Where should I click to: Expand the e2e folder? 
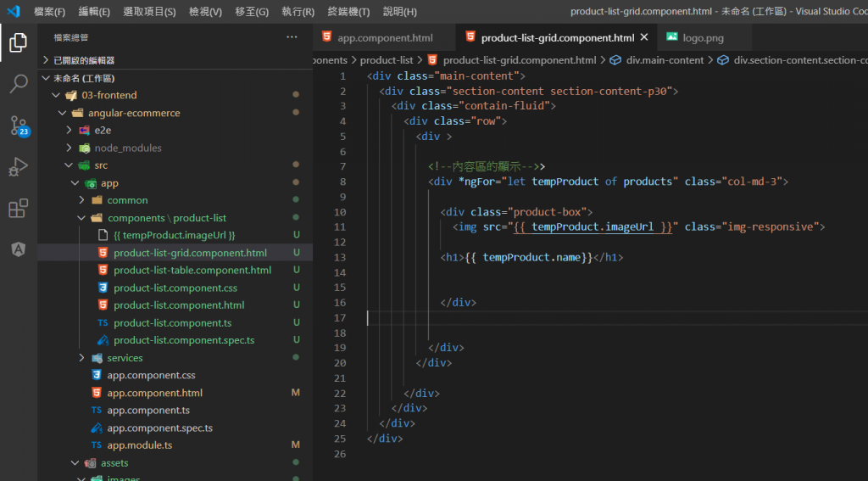(x=102, y=131)
